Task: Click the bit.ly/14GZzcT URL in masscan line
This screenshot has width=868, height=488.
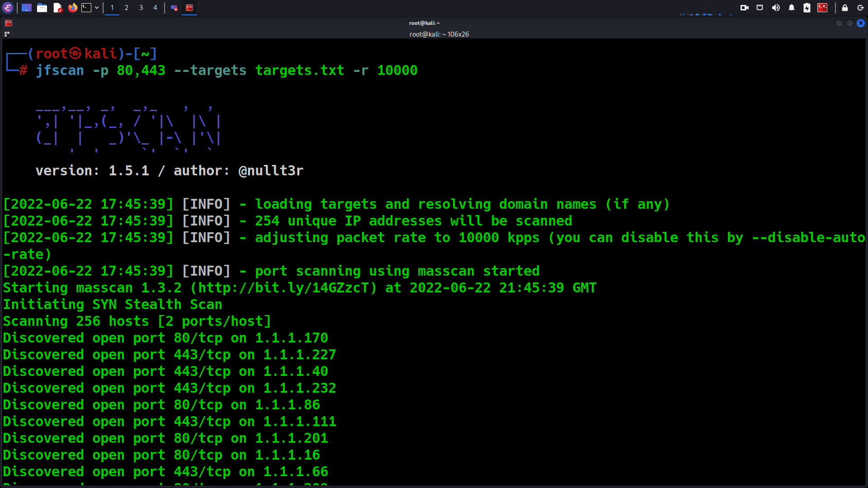Action: (x=283, y=288)
